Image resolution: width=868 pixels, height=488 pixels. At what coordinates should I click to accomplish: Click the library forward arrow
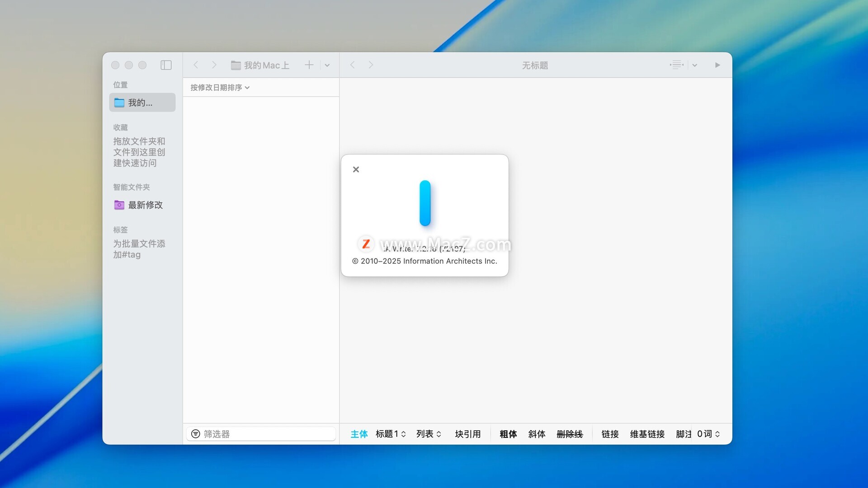(214, 65)
